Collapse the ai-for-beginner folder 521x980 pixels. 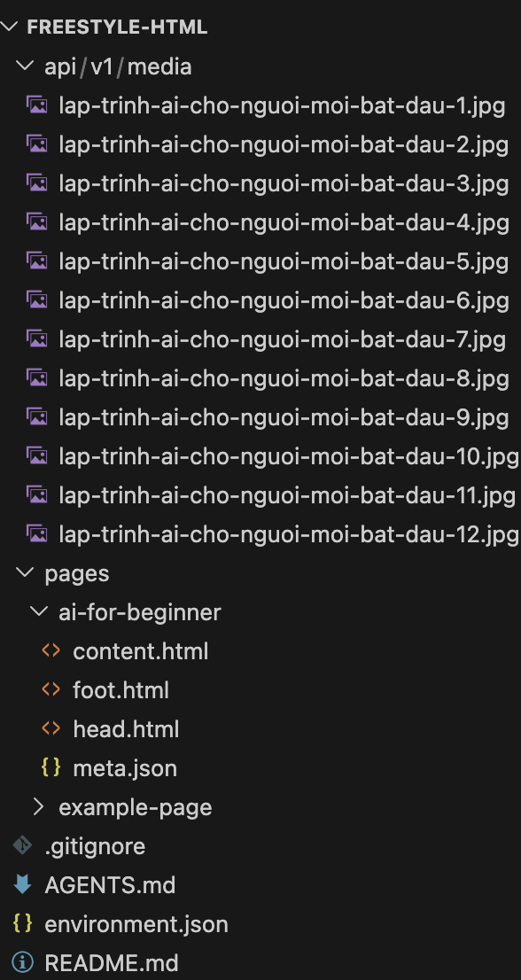(x=38, y=611)
